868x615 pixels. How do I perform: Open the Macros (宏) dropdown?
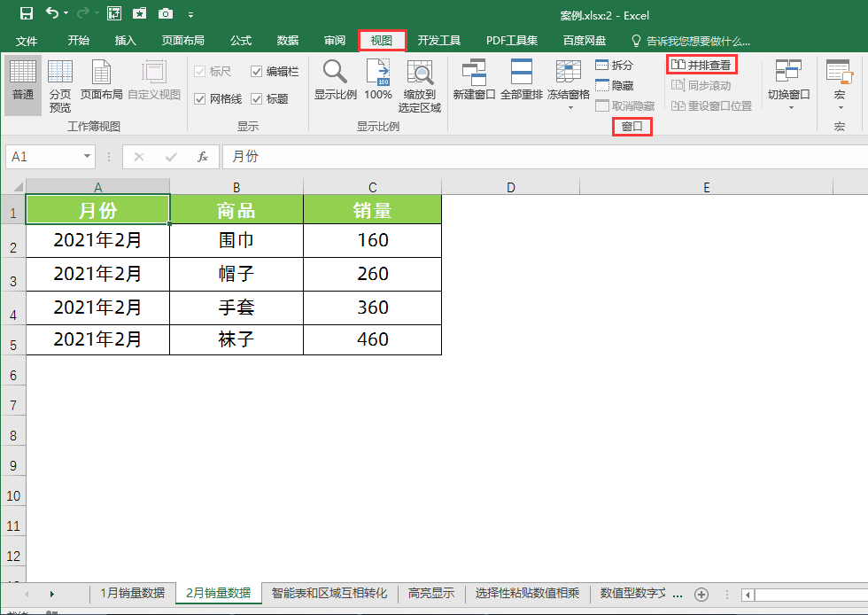[840, 83]
